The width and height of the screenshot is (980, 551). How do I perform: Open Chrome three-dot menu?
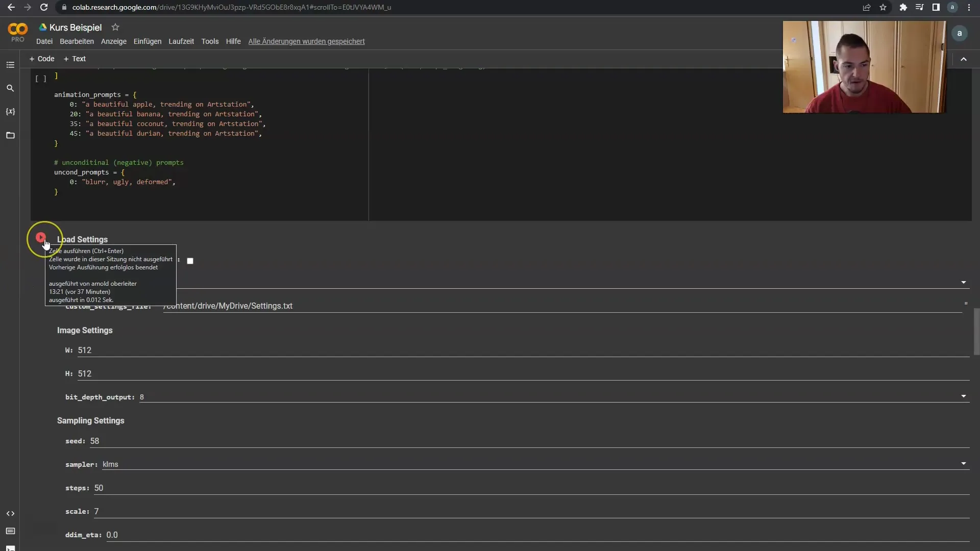tap(969, 7)
